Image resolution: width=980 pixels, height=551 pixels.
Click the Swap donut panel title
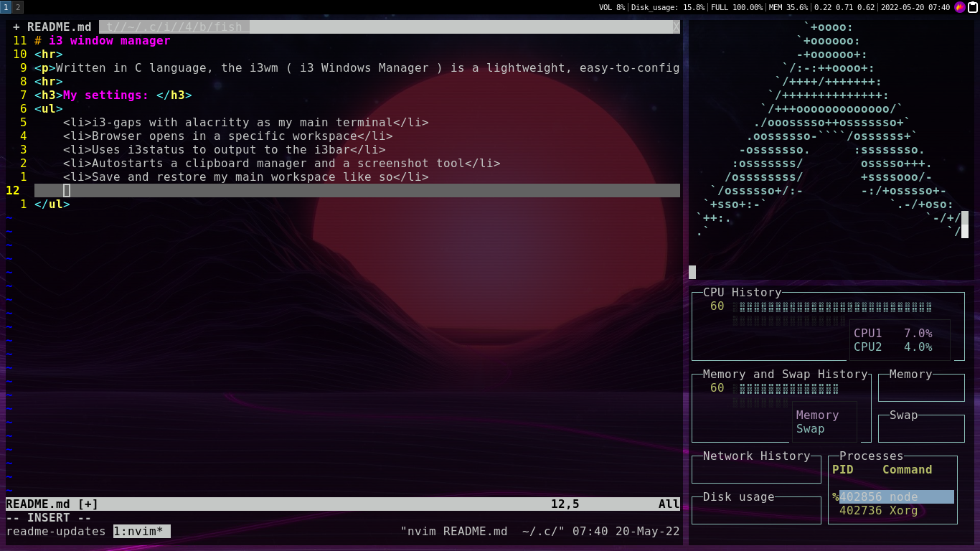click(x=904, y=415)
